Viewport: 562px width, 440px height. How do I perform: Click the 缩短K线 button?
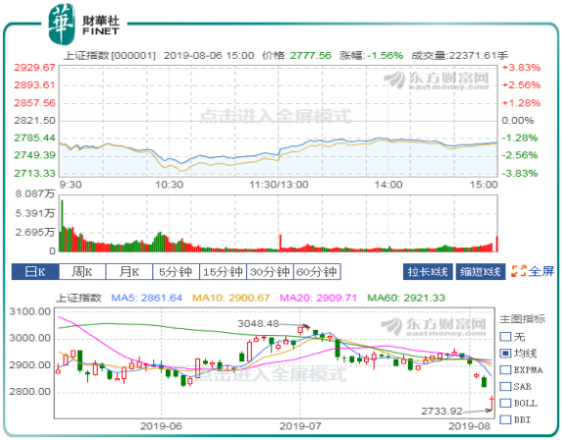pos(480,272)
